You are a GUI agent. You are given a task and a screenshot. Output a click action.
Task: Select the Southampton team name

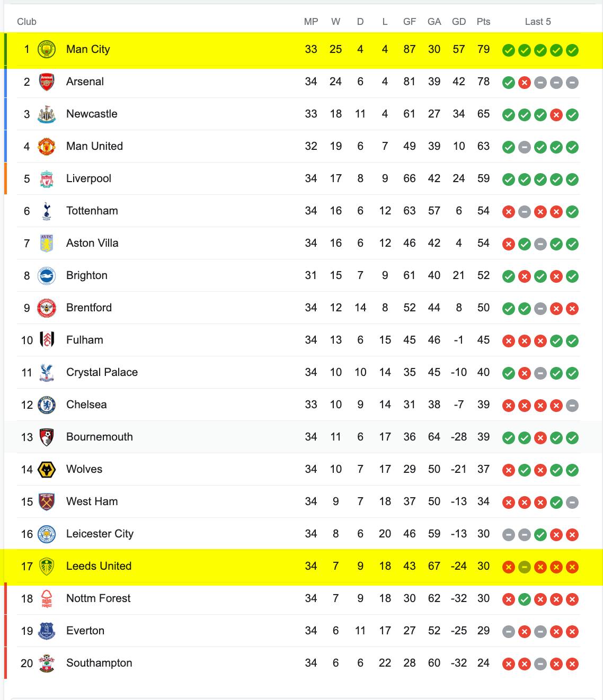99,663
